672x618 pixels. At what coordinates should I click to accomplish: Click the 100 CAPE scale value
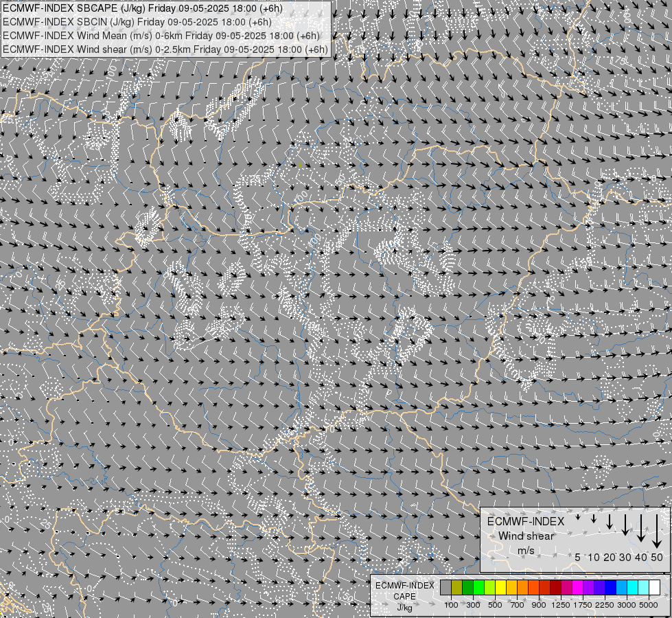coord(451,605)
